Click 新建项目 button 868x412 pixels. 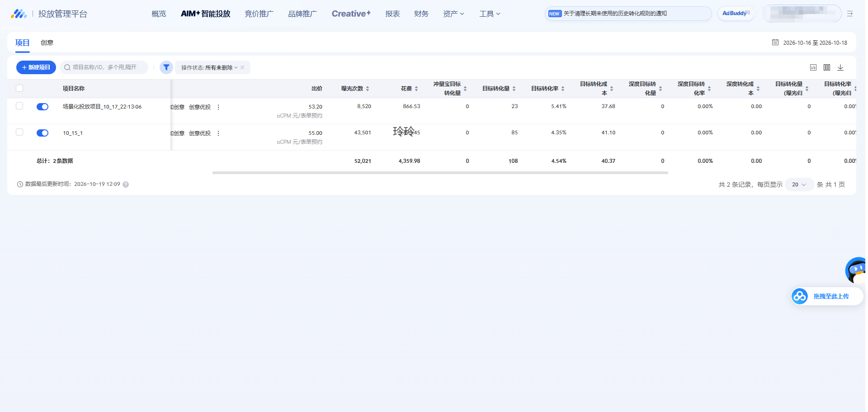coord(36,67)
